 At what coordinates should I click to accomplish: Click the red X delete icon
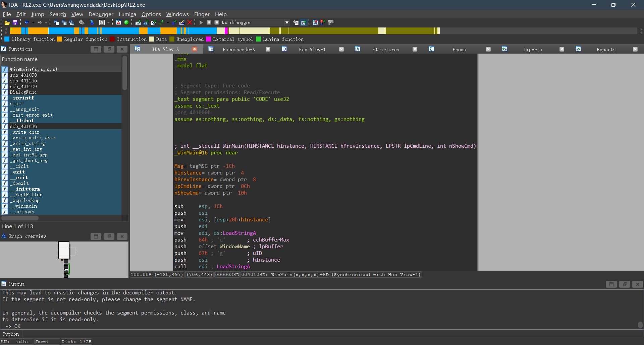190,22
